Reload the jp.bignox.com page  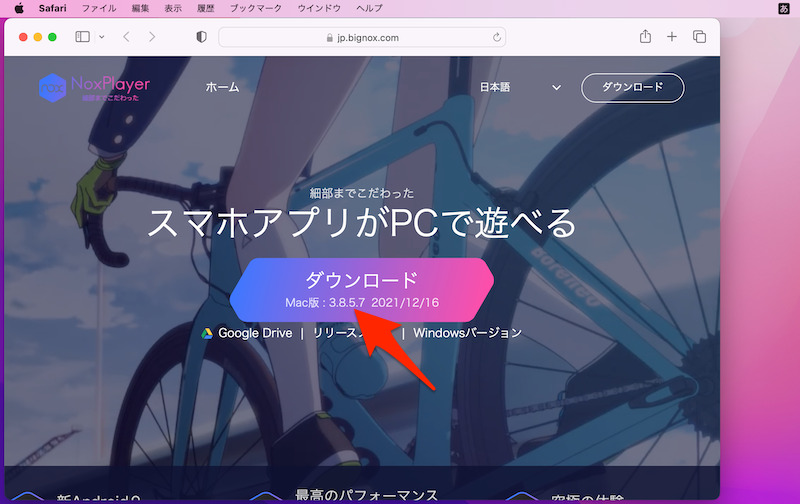point(496,37)
